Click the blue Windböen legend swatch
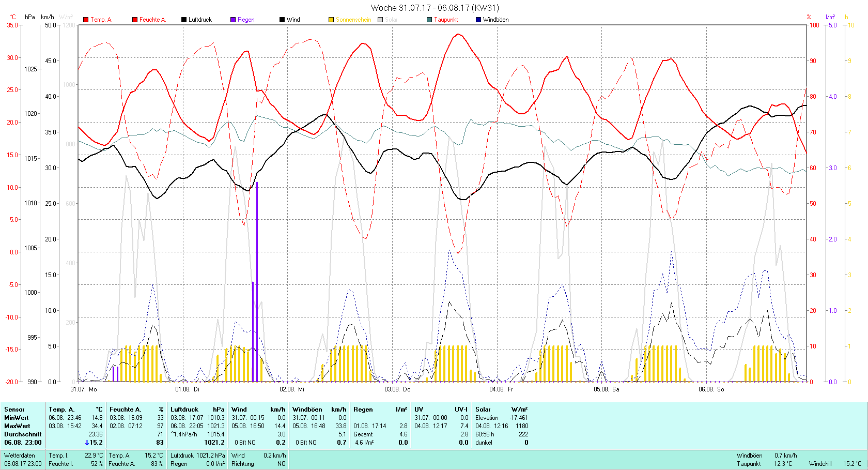Image resolution: width=868 pixels, height=470 pixels. pos(478,20)
